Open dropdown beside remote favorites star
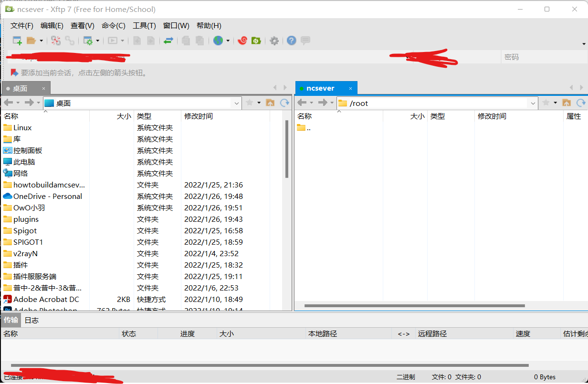The width and height of the screenshot is (588, 384). tap(556, 103)
